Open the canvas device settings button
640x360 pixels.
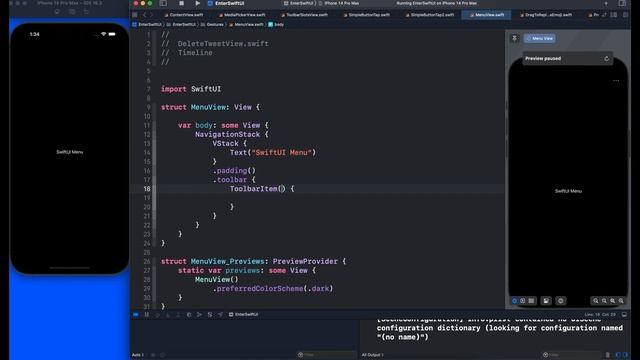[x=546, y=301]
